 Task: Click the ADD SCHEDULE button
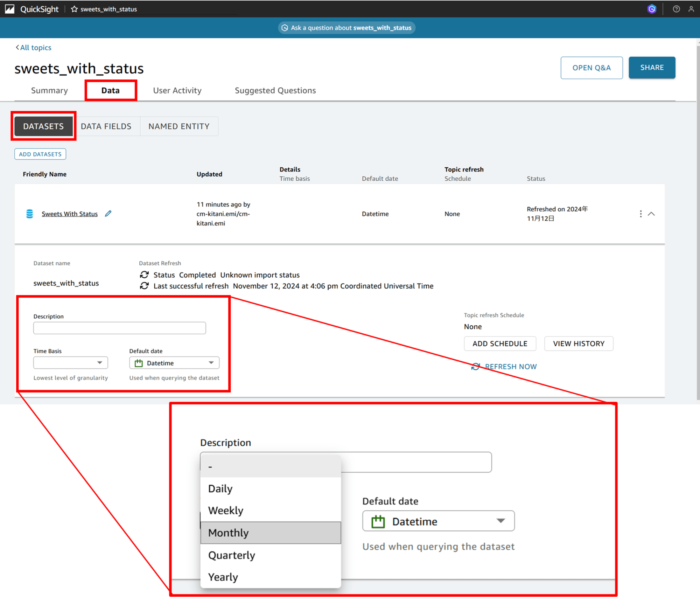pyautogui.click(x=500, y=343)
